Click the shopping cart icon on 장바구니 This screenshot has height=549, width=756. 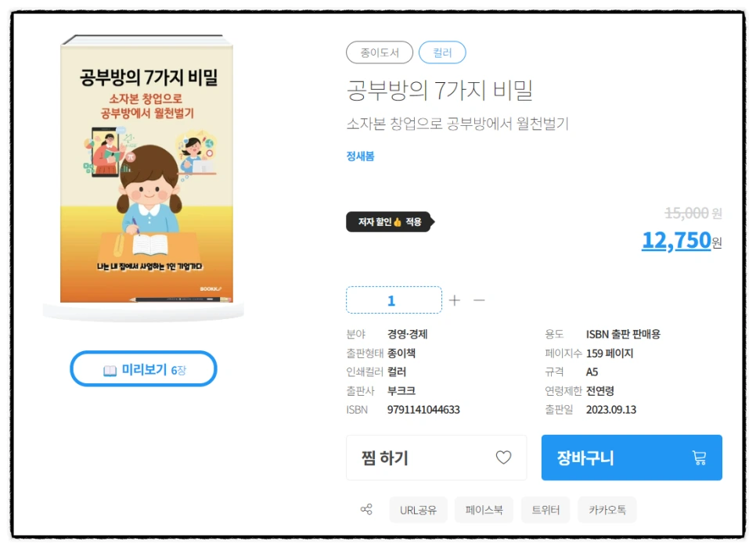point(699,457)
